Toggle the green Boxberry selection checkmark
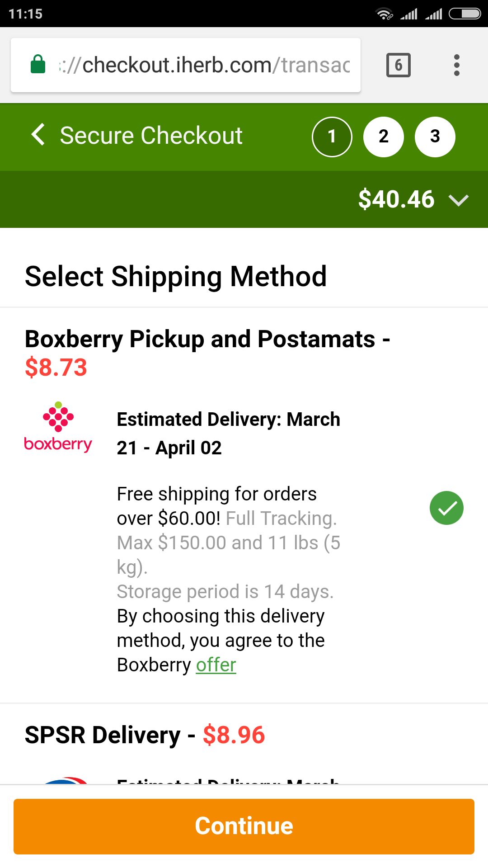The width and height of the screenshot is (488, 868). 446,508
